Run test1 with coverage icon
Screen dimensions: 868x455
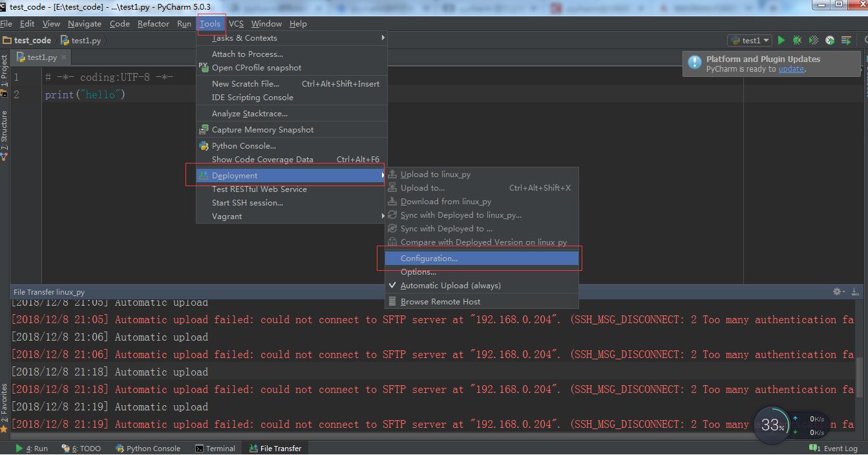point(814,40)
